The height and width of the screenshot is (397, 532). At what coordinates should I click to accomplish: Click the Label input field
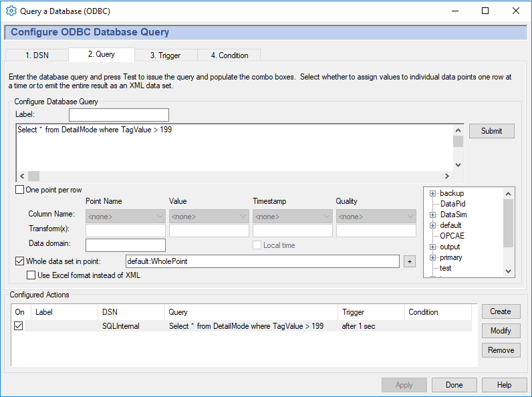[119, 115]
